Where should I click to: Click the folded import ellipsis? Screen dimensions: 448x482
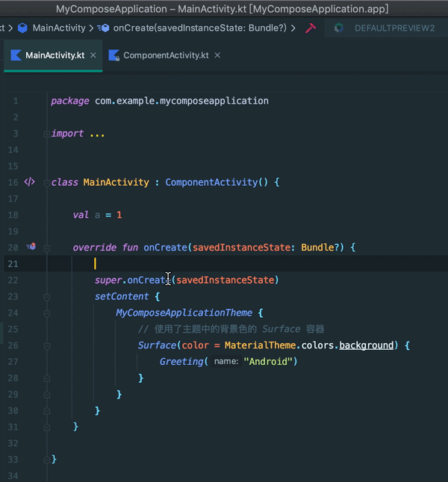[97, 134]
